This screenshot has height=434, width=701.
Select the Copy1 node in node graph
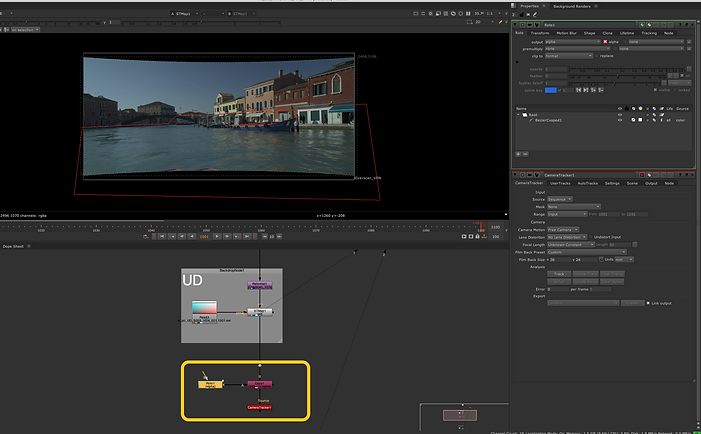click(260, 384)
